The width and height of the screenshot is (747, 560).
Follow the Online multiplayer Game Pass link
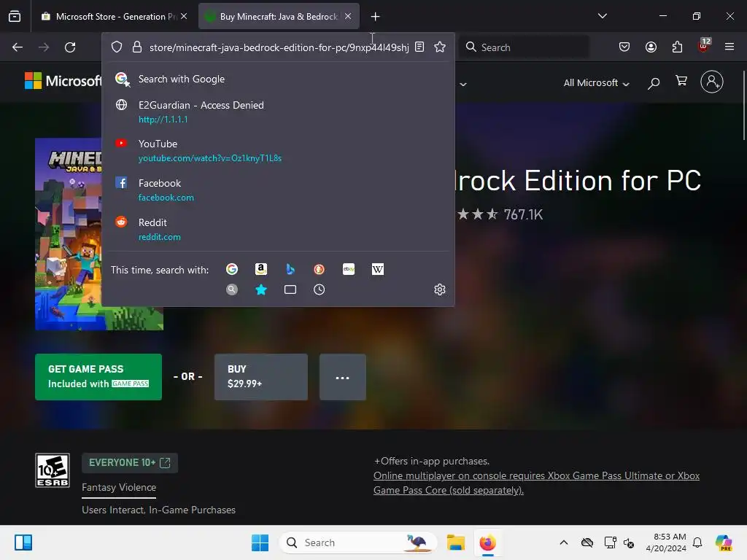tap(536, 483)
